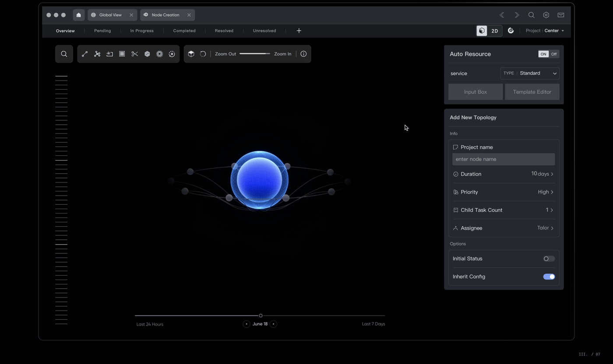The image size is (613, 364).
Task: Select the node network tool
Action: pyautogui.click(x=97, y=54)
